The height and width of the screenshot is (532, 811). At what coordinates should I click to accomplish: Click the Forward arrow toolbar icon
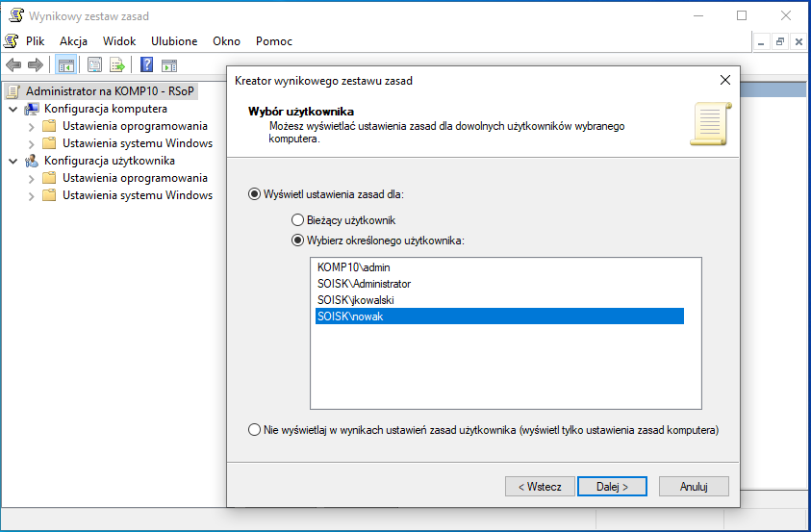click(x=36, y=65)
